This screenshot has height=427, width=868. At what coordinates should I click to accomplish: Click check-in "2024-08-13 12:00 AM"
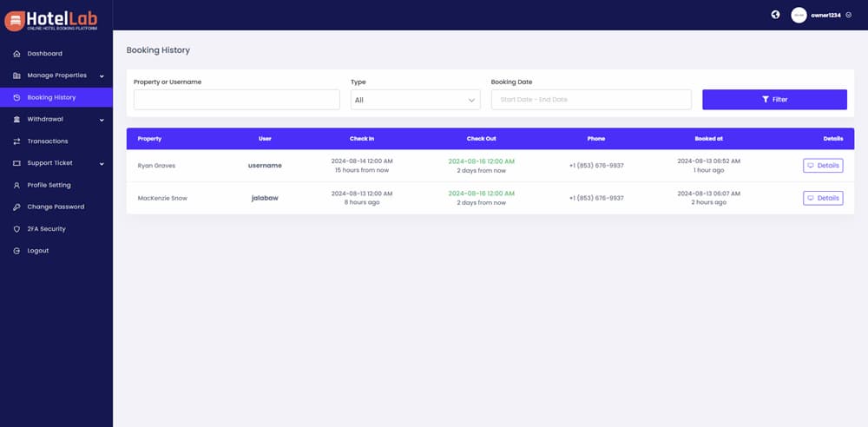pyautogui.click(x=362, y=194)
